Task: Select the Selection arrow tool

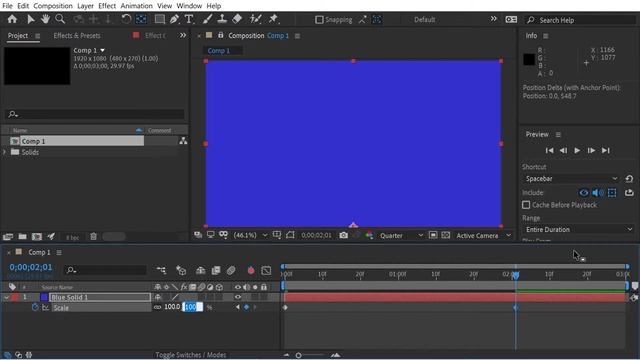Action: pos(31,19)
